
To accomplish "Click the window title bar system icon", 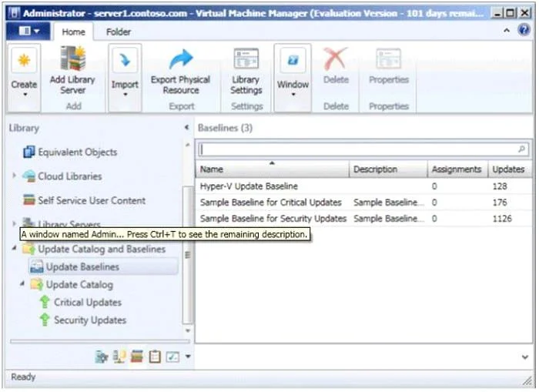I will [x=14, y=13].
